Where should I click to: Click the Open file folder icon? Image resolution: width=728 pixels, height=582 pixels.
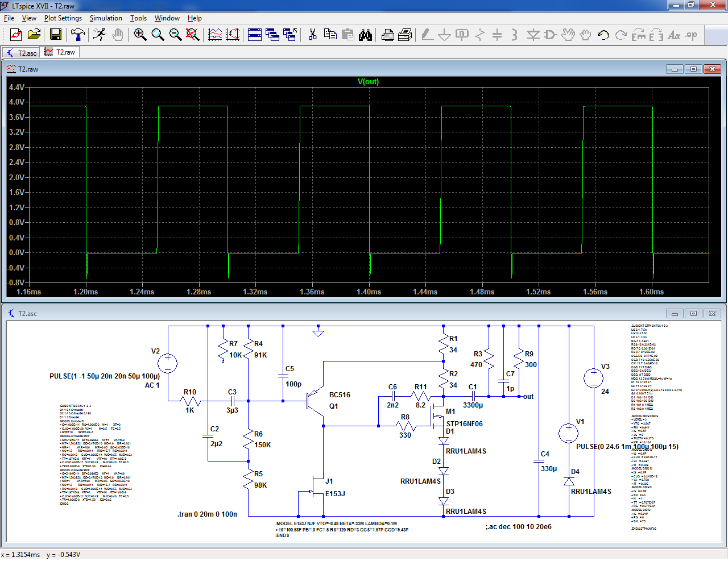click(x=34, y=35)
